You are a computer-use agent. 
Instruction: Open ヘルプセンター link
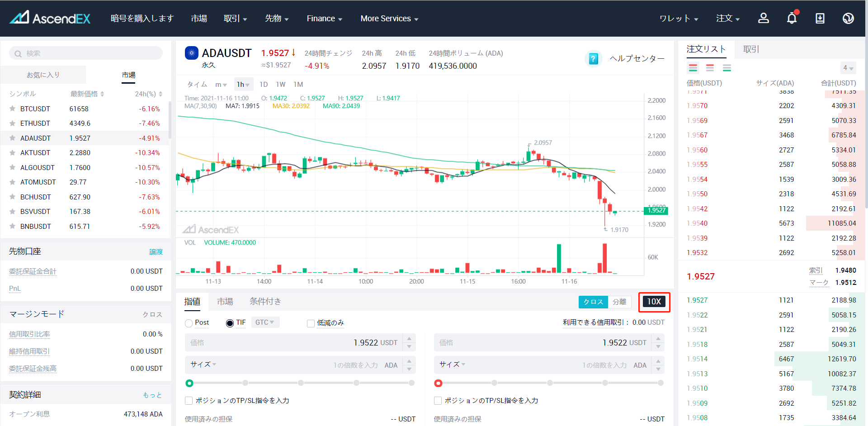[637, 59]
